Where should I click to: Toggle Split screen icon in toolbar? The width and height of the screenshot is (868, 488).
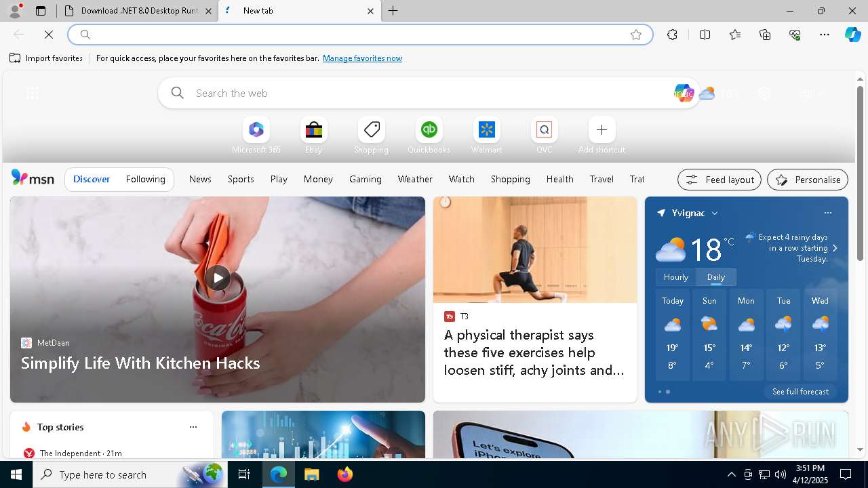(x=705, y=35)
